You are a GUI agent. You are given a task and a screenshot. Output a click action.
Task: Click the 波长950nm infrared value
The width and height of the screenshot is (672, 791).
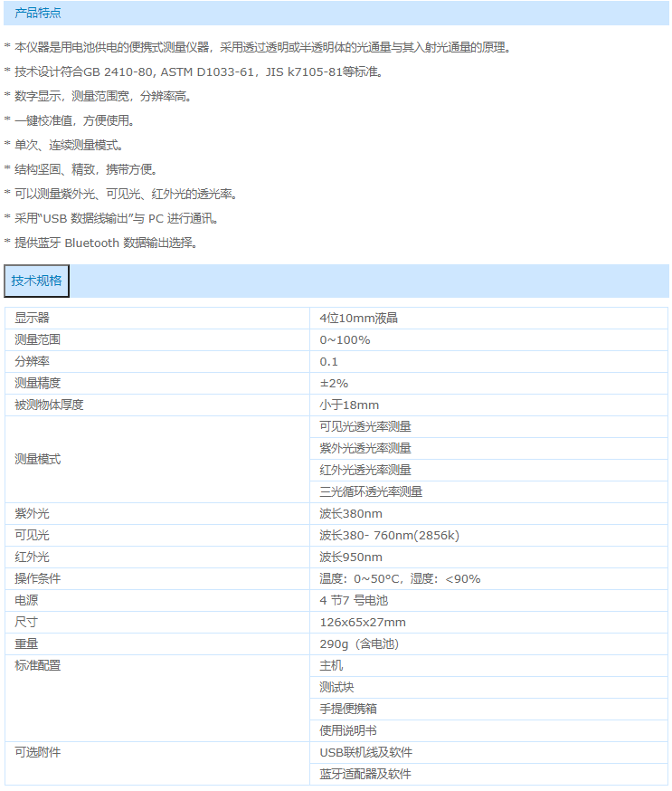[351, 557]
